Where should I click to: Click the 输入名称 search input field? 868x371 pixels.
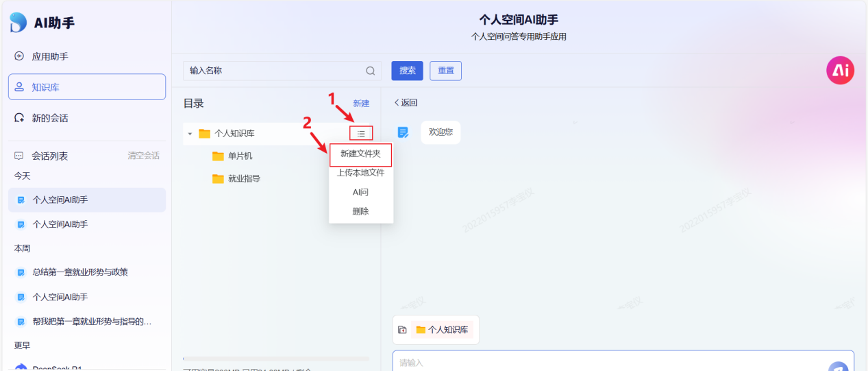[x=274, y=71]
